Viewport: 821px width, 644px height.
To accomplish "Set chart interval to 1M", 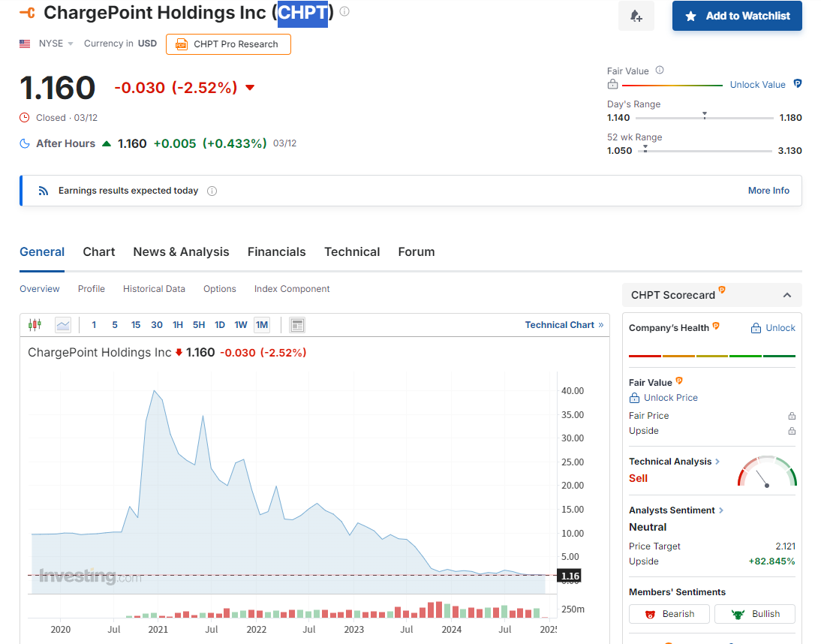I will point(262,325).
